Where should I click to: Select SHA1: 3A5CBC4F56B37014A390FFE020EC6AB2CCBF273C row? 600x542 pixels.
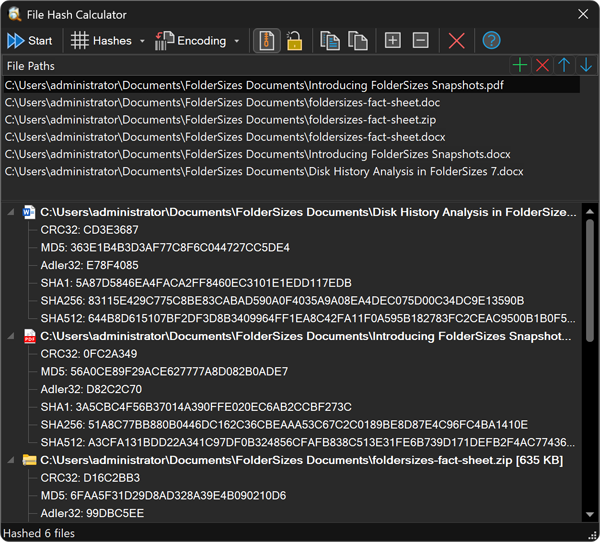pos(196,407)
